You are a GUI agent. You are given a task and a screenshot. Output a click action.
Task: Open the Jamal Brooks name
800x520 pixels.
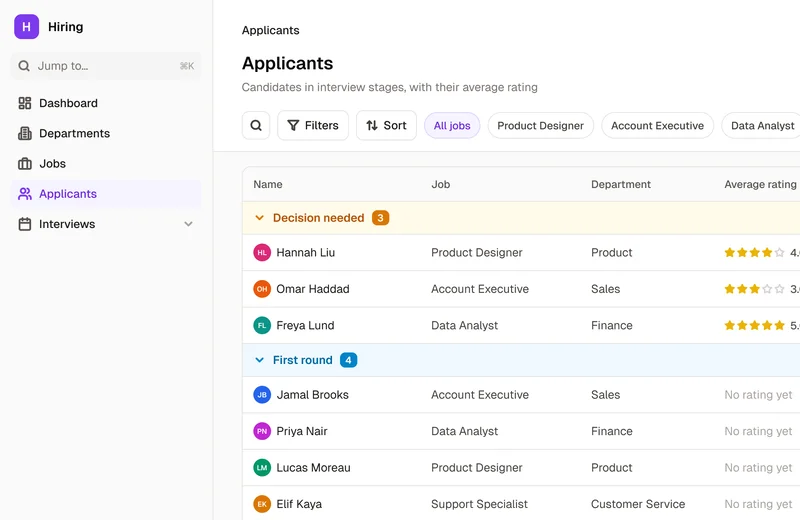(x=312, y=395)
